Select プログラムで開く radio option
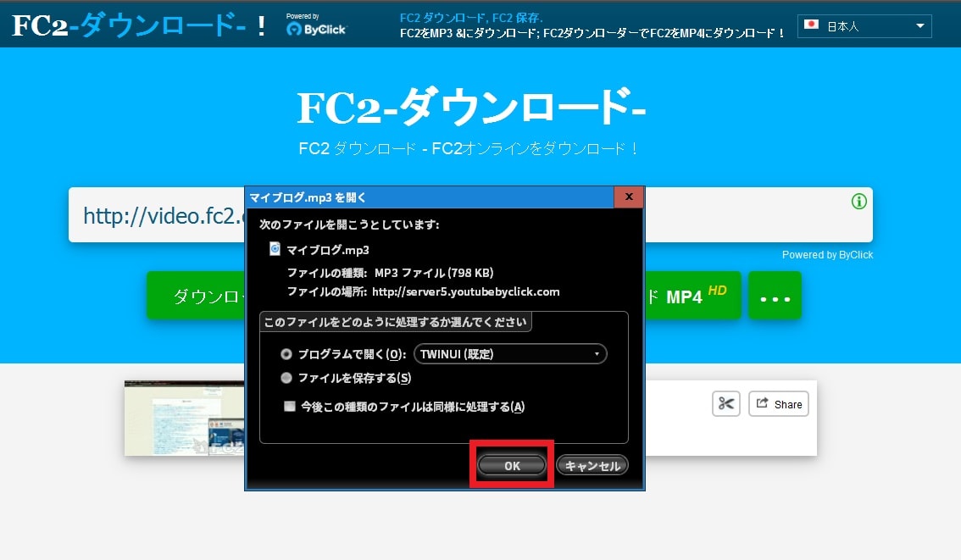This screenshot has height=560, width=961. [286, 354]
